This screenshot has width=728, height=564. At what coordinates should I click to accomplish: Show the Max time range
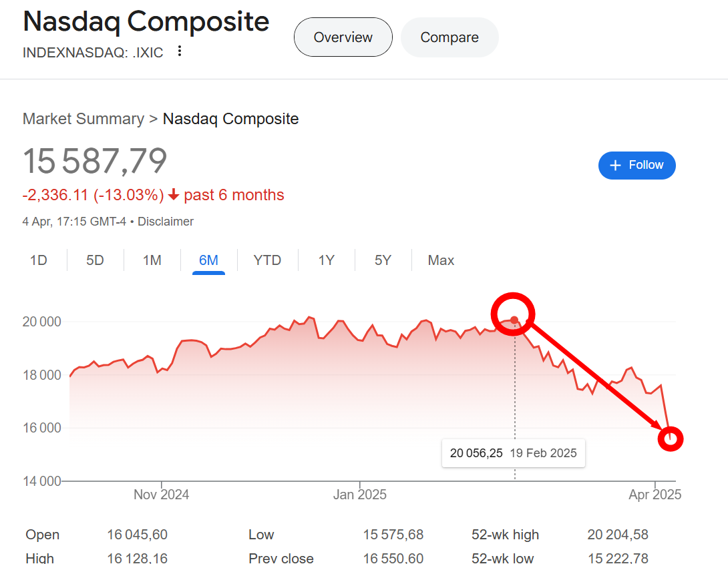tap(441, 260)
